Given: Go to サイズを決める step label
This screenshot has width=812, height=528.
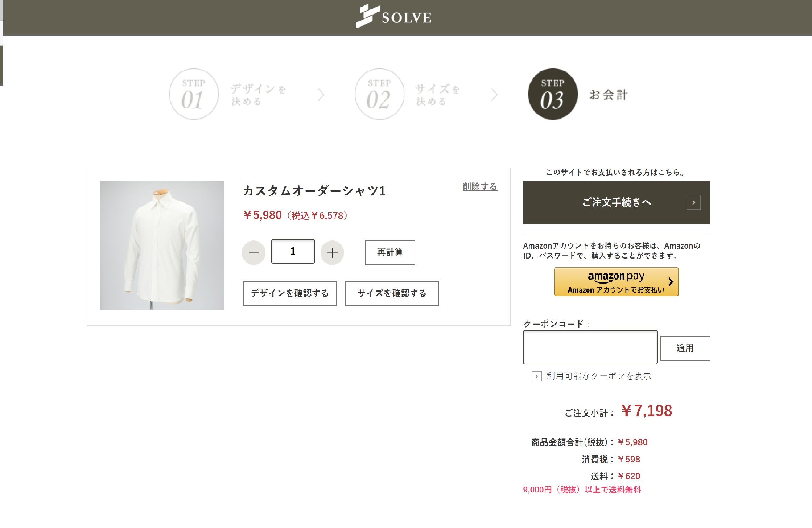Looking at the screenshot, I should click(437, 95).
